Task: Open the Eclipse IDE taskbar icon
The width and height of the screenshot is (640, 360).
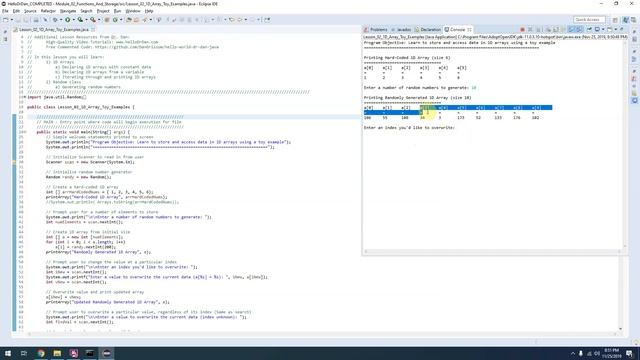Action: coord(107,353)
